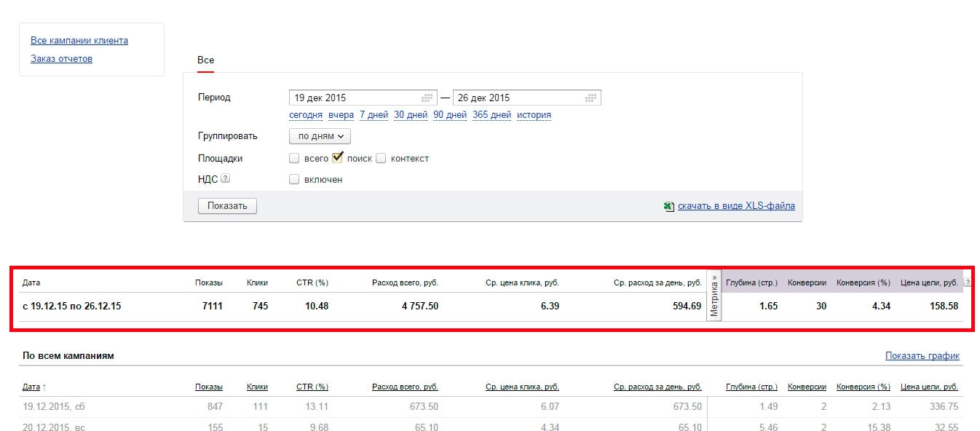The height and width of the screenshot is (431, 980).
Task: Set period to '90 дней'
Action: pyautogui.click(x=450, y=115)
